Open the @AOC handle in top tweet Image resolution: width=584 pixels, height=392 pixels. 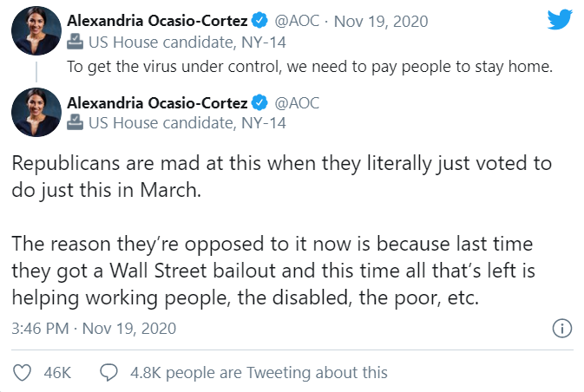pos(297,21)
